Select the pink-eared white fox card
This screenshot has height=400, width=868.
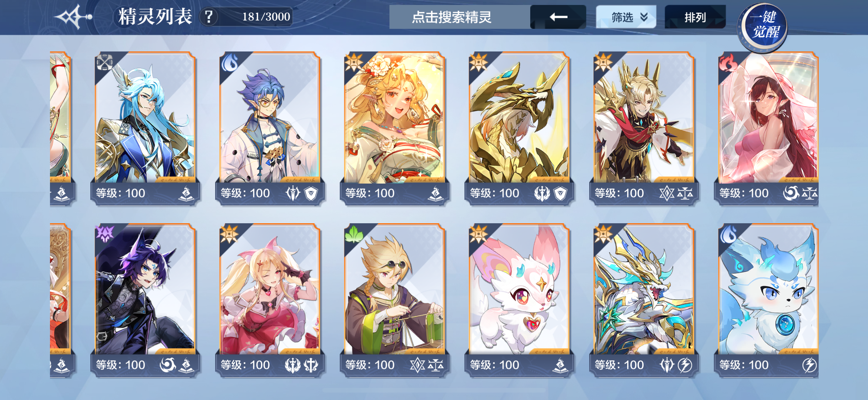(519, 300)
